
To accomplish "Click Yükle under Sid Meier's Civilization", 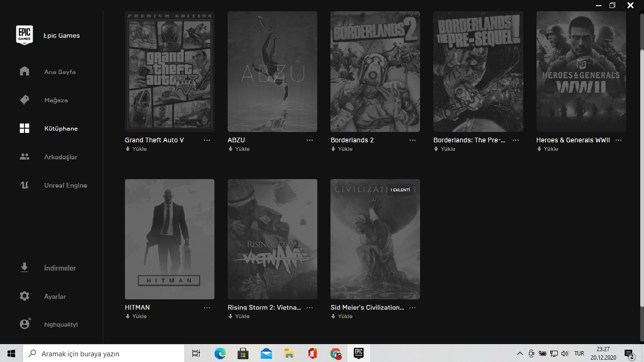I will [341, 316].
